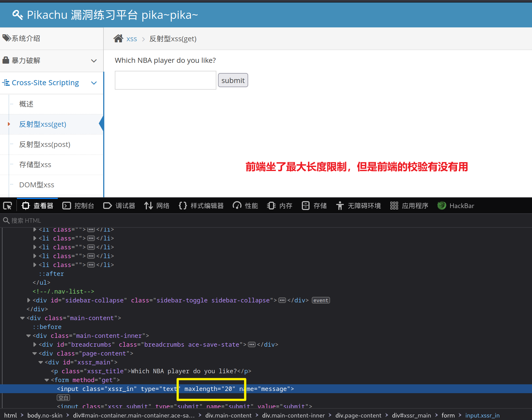532x420 pixels.
Task: Click the search magnifier icon in 搜索 HTML
Action: (6, 221)
